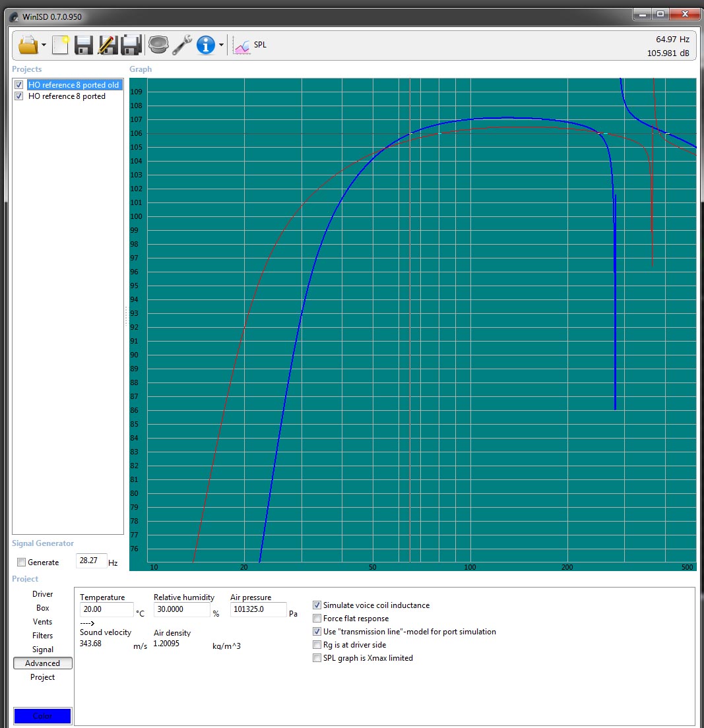
Task: Save project with the floppy disk icon
Action: pyautogui.click(x=84, y=45)
